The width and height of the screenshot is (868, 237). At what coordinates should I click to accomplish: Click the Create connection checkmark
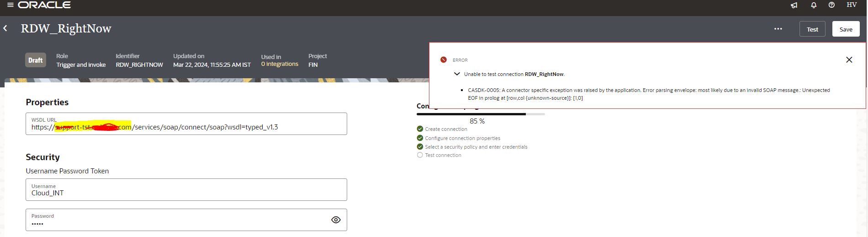420,129
